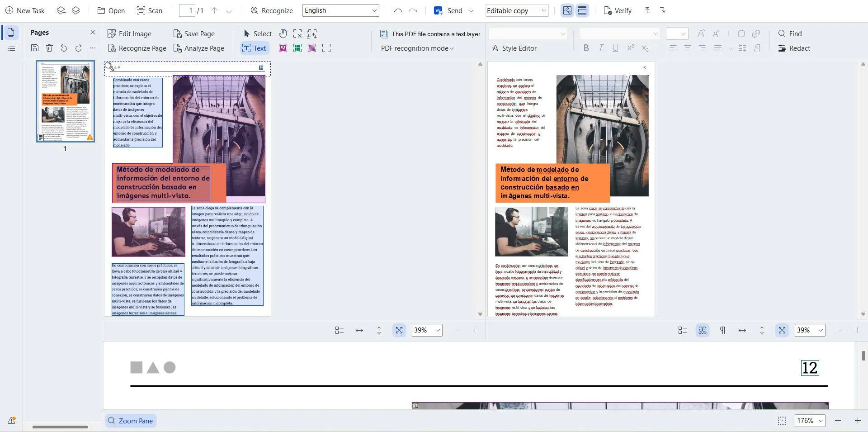Viewport: 868px width, 432px height.
Task: Open the Style Editor
Action: pyautogui.click(x=514, y=48)
